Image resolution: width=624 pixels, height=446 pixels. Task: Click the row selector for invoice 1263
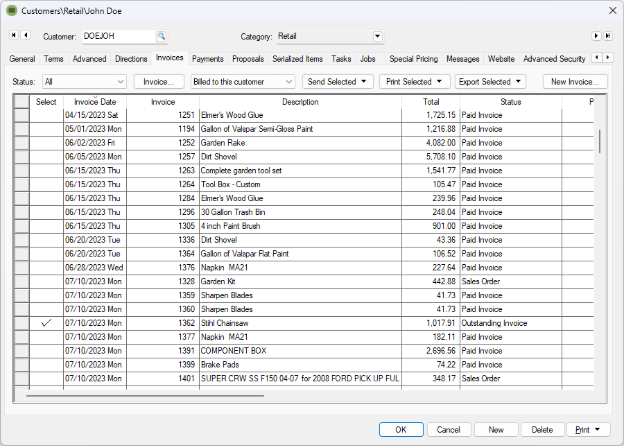(x=22, y=171)
